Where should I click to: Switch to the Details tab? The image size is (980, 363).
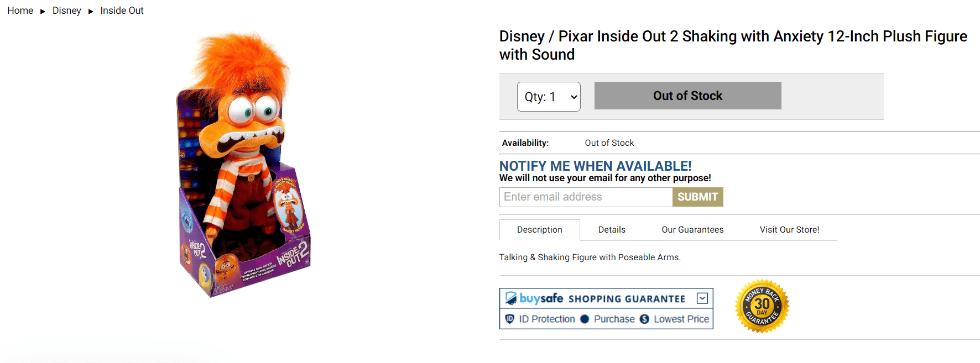(612, 230)
